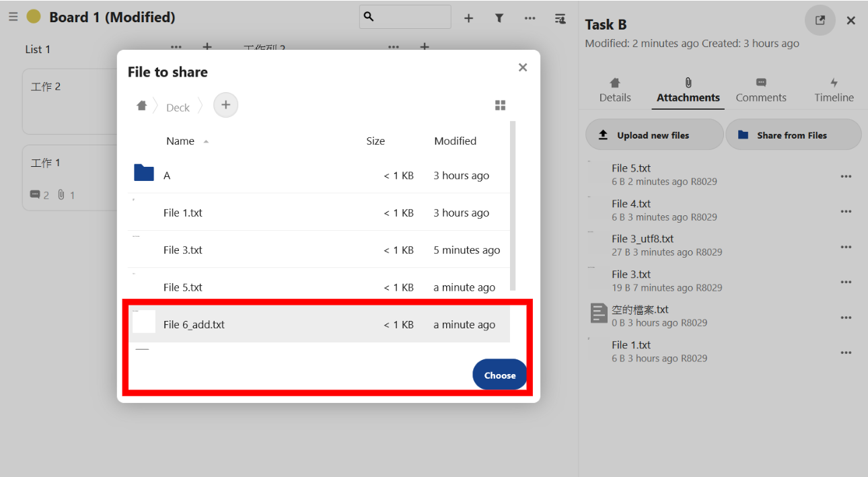
Task: Click the Task B title text
Action: tap(606, 24)
